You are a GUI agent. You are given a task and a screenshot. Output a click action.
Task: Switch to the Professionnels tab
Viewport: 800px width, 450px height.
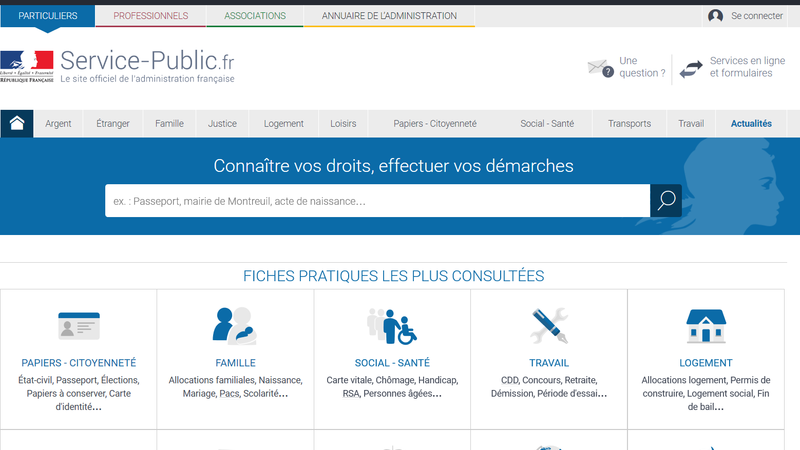coord(151,16)
